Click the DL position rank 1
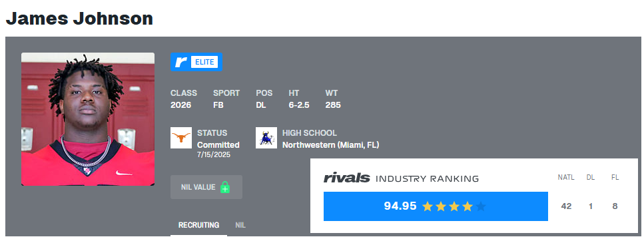Screen dimensions: 644x241 click(591, 206)
